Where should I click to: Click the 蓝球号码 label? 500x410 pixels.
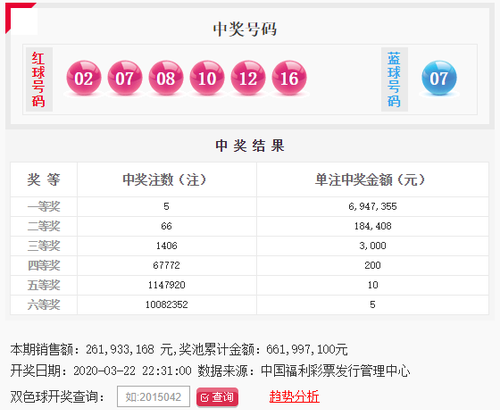coord(394,79)
